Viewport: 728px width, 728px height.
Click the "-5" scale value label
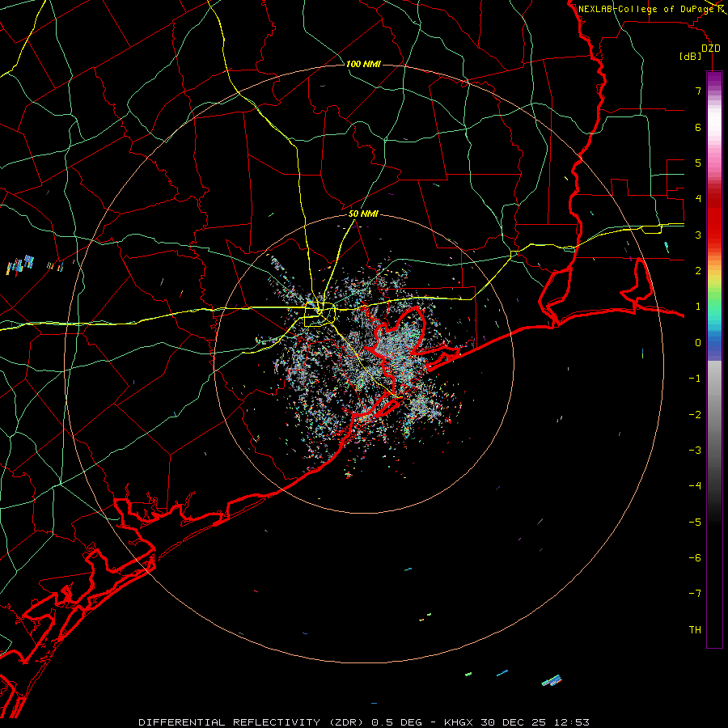(695, 523)
